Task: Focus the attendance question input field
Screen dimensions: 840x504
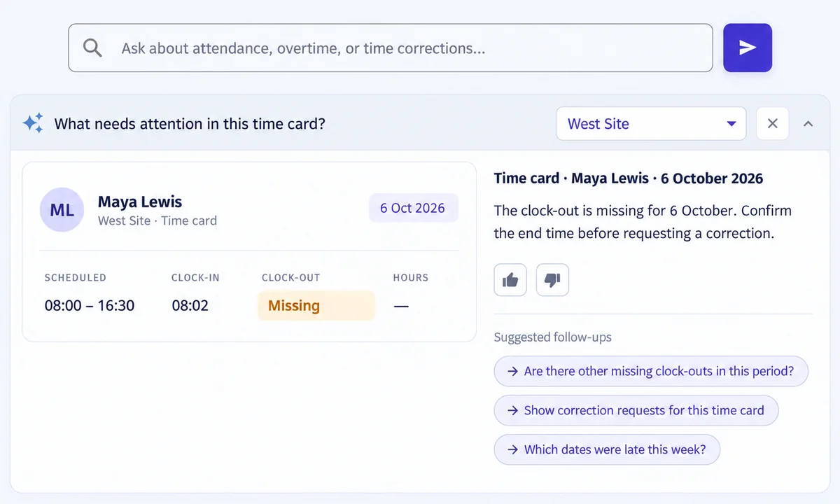Action: pyautogui.click(x=391, y=48)
